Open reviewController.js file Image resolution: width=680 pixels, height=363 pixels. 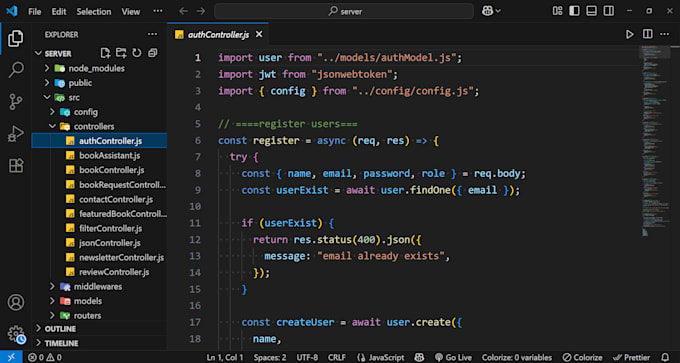tap(99, 272)
